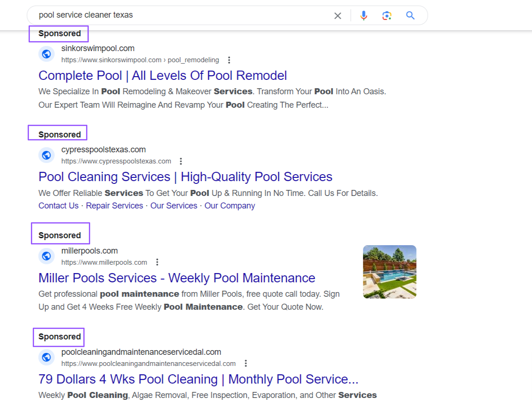Click the Miller Pools backyard pool thumbnail
532x417 pixels.
click(389, 271)
